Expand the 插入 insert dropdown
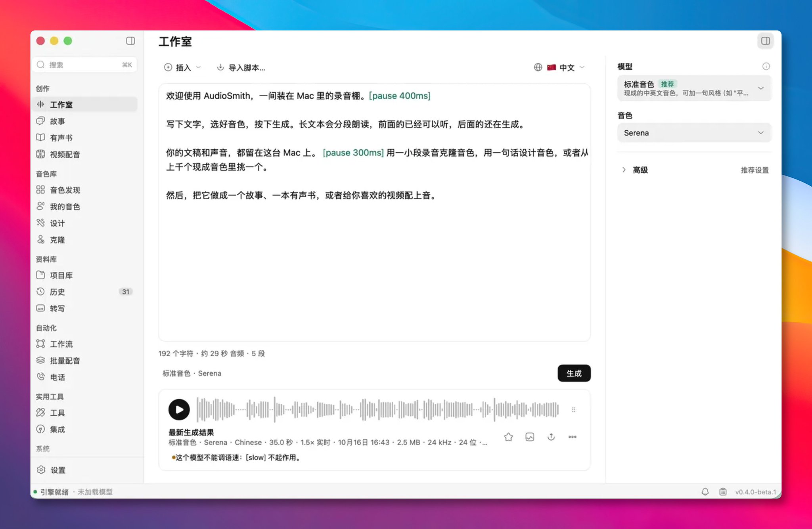Screen dimensions: 812x529 pos(182,67)
